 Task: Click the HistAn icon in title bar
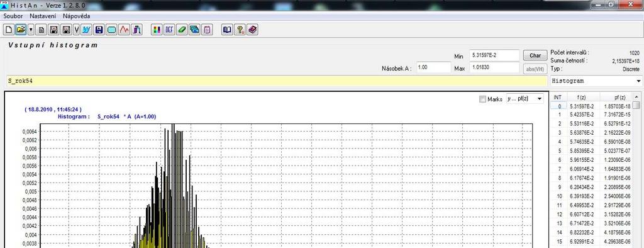5,5
